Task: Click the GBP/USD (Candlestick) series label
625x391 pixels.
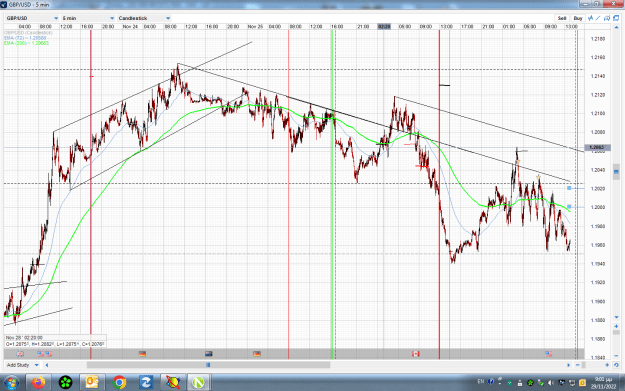Action: [x=28, y=33]
